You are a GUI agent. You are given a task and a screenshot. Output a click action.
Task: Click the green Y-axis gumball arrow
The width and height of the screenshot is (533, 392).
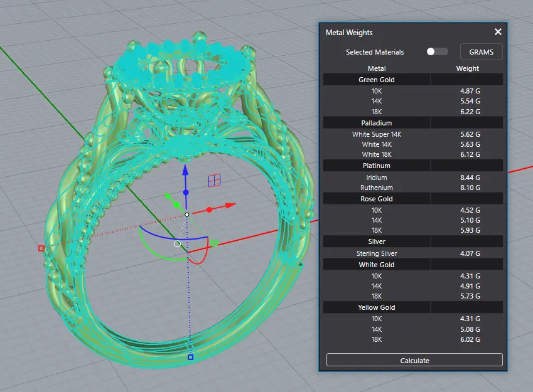tap(168, 196)
